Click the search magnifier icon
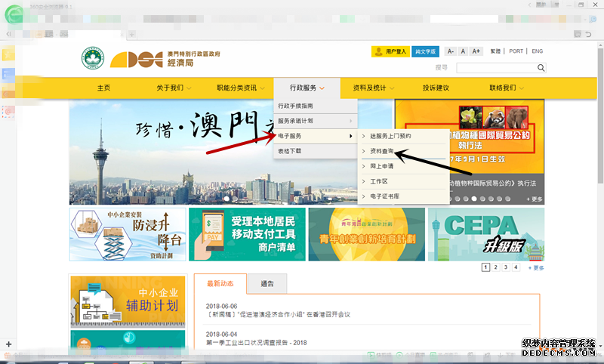Screen dimensions: 604x364 click(541, 68)
